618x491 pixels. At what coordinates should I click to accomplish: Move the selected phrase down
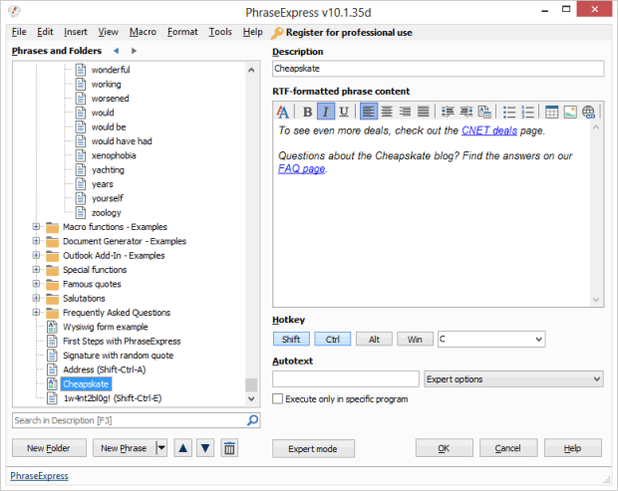[x=205, y=448]
